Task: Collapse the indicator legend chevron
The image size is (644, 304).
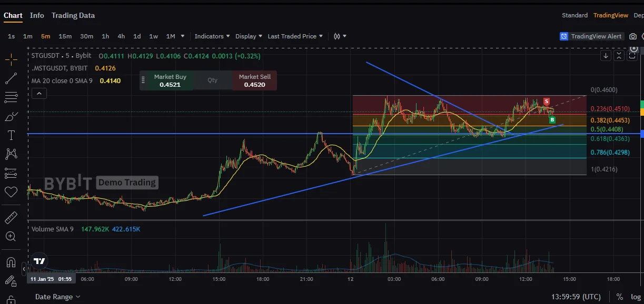Action: (x=39, y=94)
